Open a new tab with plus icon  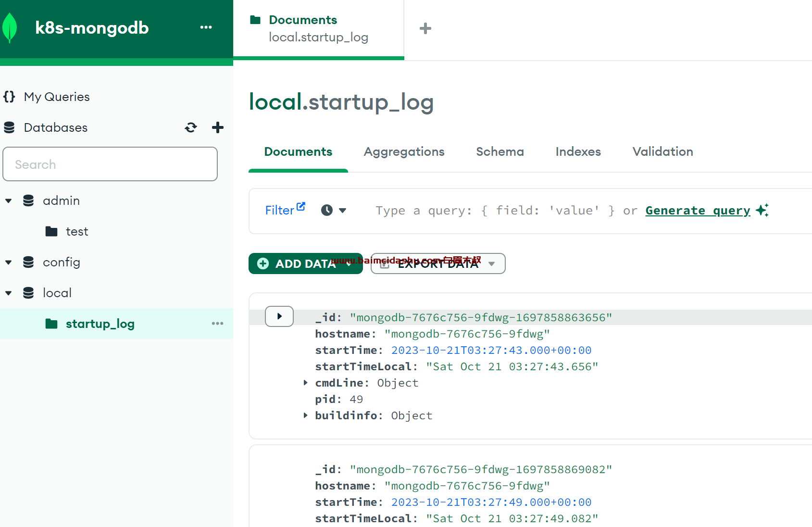pyautogui.click(x=425, y=28)
